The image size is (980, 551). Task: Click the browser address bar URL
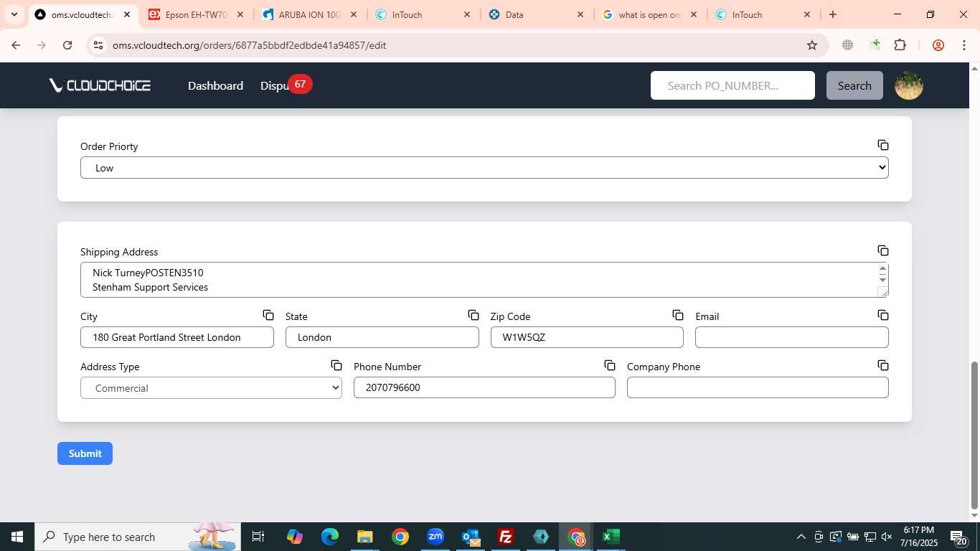point(249,45)
